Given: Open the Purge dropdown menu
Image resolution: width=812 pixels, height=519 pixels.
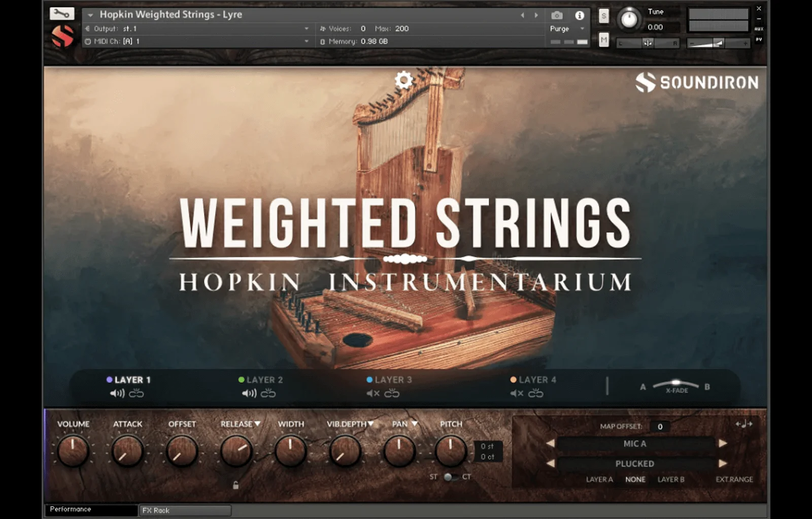Looking at the screenshot, I should [567, 29].
